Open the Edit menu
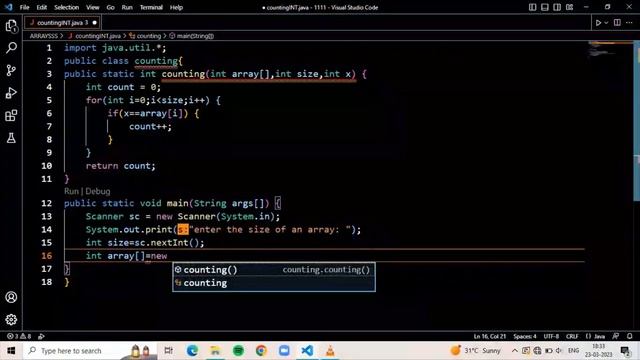 (42, 7)
